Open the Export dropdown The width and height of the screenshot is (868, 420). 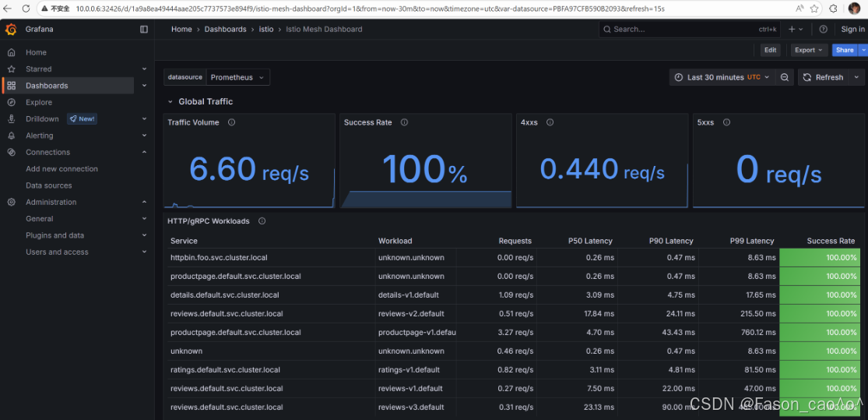(x=809, y=50)
